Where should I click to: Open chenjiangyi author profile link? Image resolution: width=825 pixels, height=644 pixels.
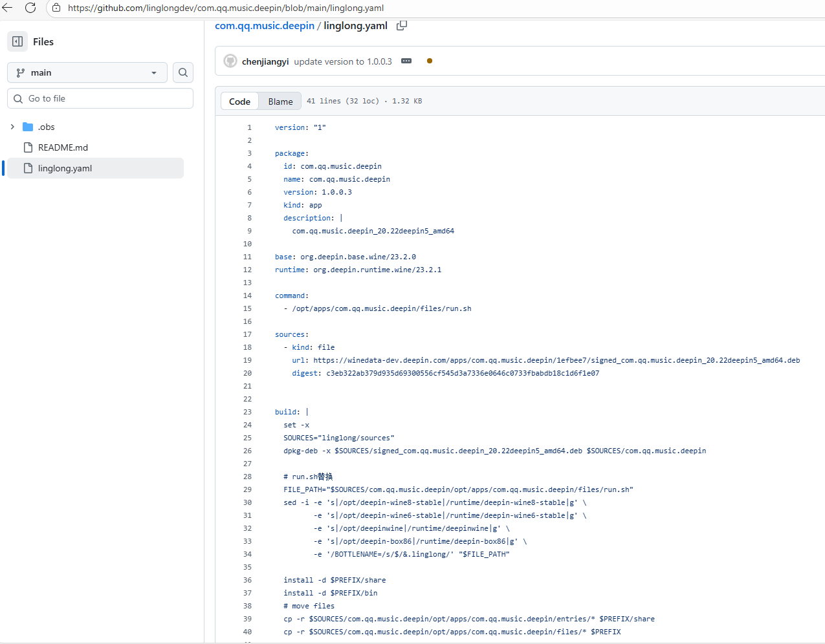pyautogui.click(x=265, y=61)
